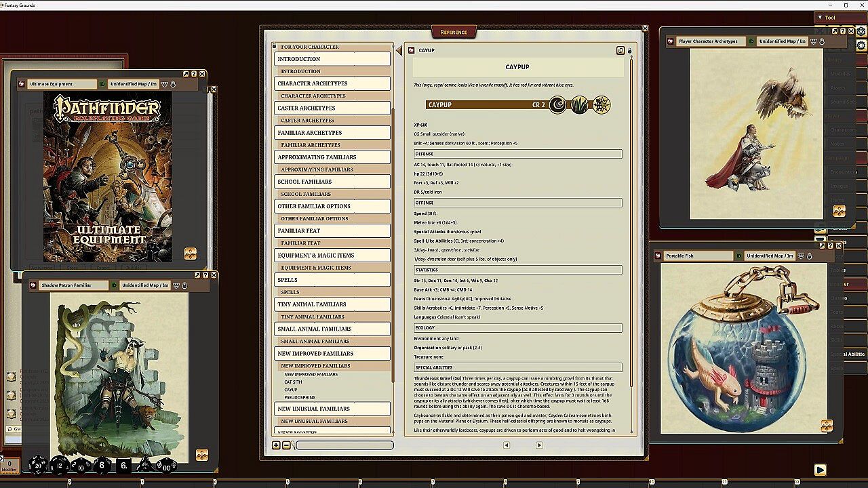
Task: Open the Cat Sith index entry
Action: pyautogui.click(x=293, y=382)
